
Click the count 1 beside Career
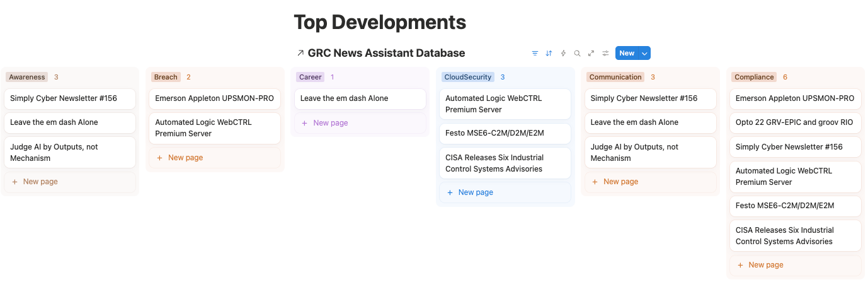333,77
